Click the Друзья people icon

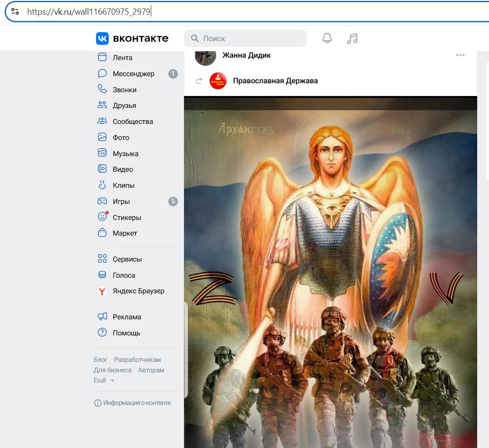pyautogui.click(x=102, y=105)
